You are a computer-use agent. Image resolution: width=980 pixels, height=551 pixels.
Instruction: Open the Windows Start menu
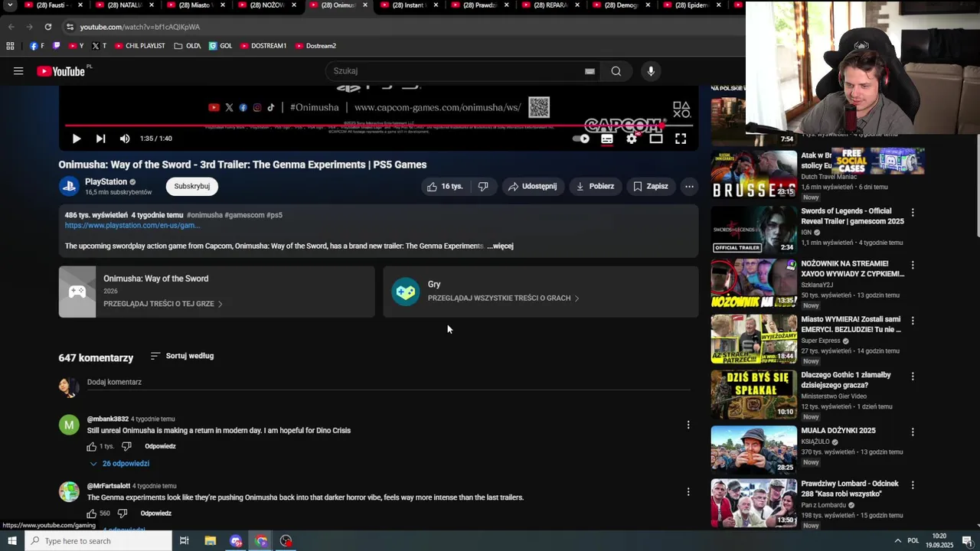11,541
